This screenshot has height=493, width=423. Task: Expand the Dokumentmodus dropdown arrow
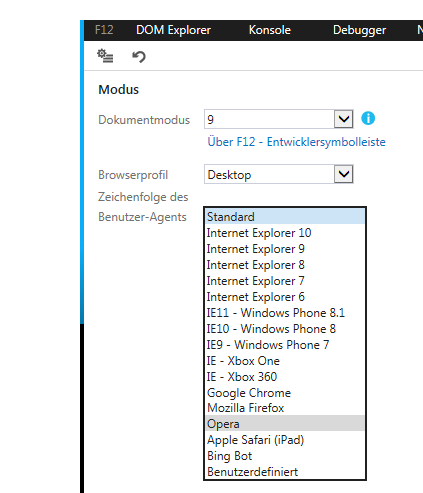pos(343,119)
